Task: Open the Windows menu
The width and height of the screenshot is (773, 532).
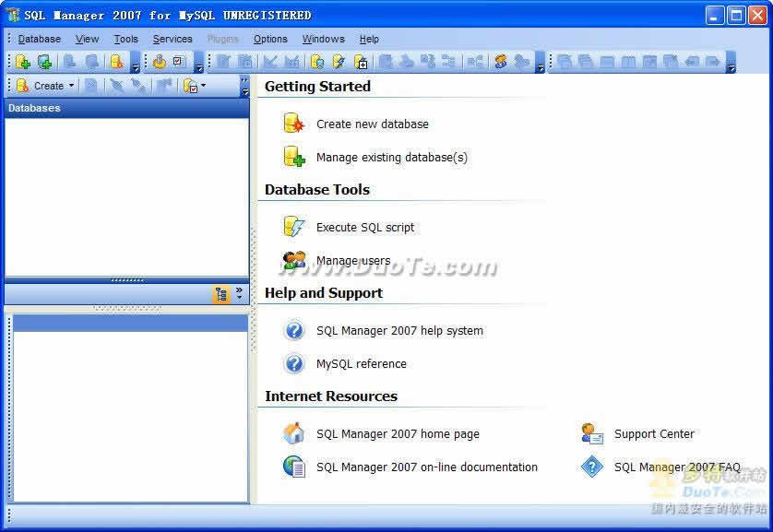Action: [x=323, y=39]
